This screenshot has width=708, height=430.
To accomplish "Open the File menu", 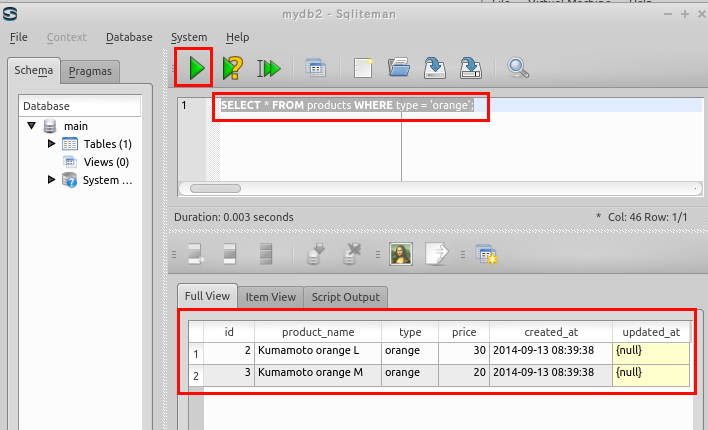I will [19, 37].
